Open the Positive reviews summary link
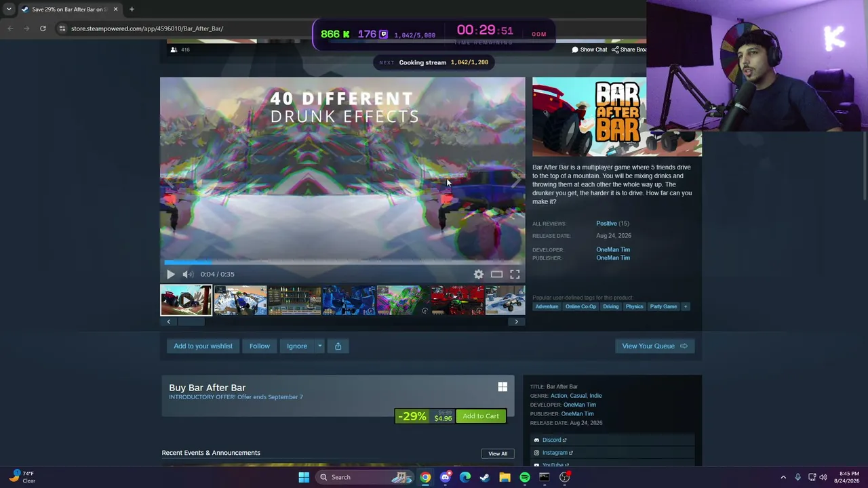This screenshot has height=488, width=868. coord(606,224)
